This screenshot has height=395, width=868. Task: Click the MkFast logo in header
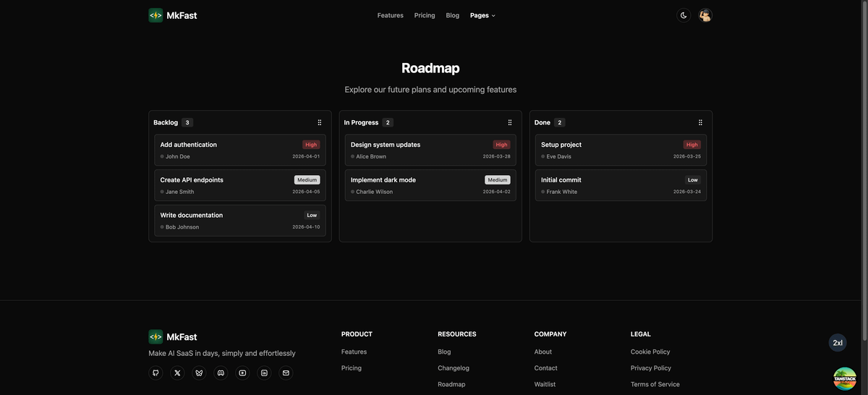[x=173, y=15]
